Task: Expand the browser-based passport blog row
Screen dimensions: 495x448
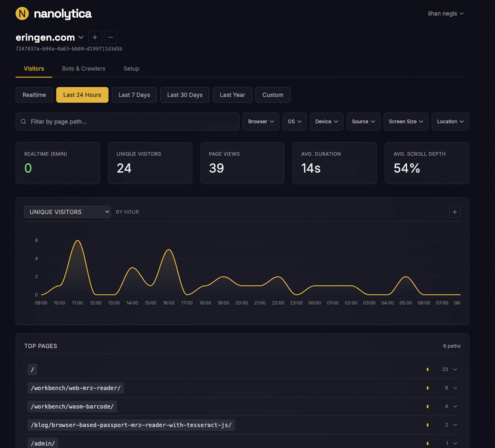Action: (454, 425)
